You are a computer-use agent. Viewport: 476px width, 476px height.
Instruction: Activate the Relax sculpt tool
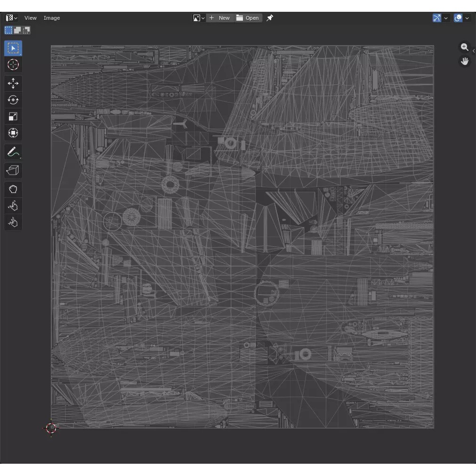pos(13,206)
